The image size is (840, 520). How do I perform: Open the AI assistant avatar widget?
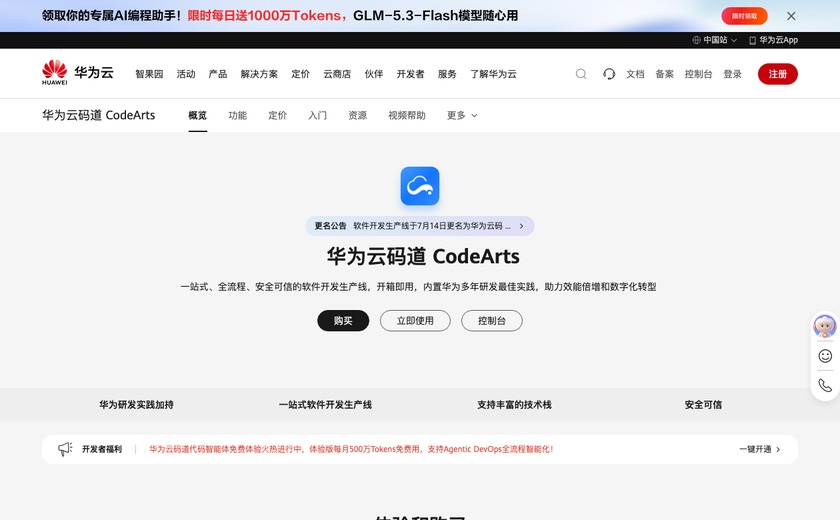824,326
